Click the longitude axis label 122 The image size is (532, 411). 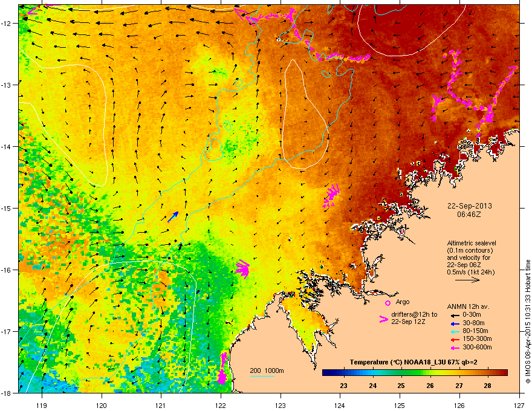[221, 405]
